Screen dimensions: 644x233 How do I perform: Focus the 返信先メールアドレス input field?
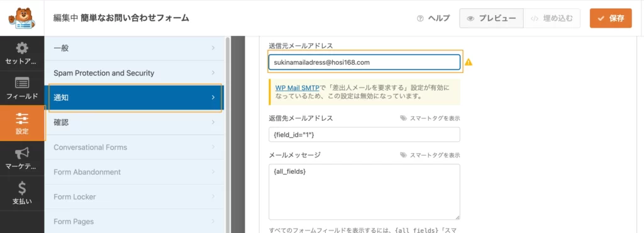(364, 134)
